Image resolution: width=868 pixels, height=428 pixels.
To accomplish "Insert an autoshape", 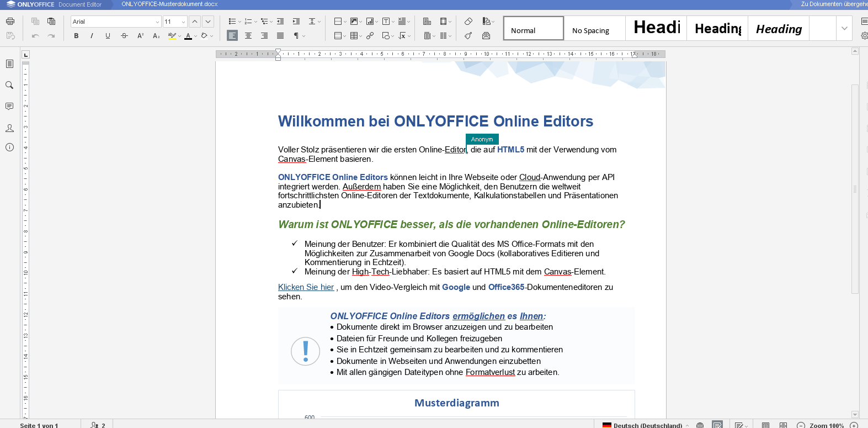I will pos(386,36).
